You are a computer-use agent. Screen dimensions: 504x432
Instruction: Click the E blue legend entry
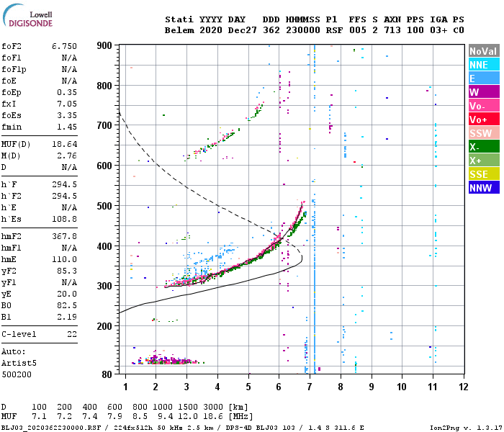(484, 78)
